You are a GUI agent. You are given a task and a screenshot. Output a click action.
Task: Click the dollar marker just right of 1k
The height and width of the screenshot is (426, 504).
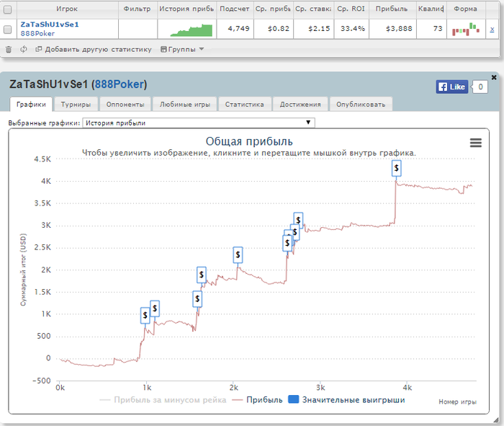[x=155, y=309]
